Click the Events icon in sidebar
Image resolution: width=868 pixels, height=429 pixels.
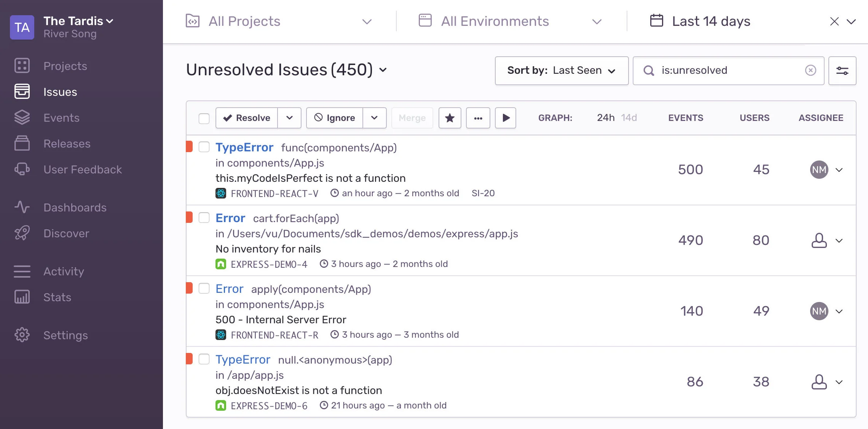pos(22,117)
